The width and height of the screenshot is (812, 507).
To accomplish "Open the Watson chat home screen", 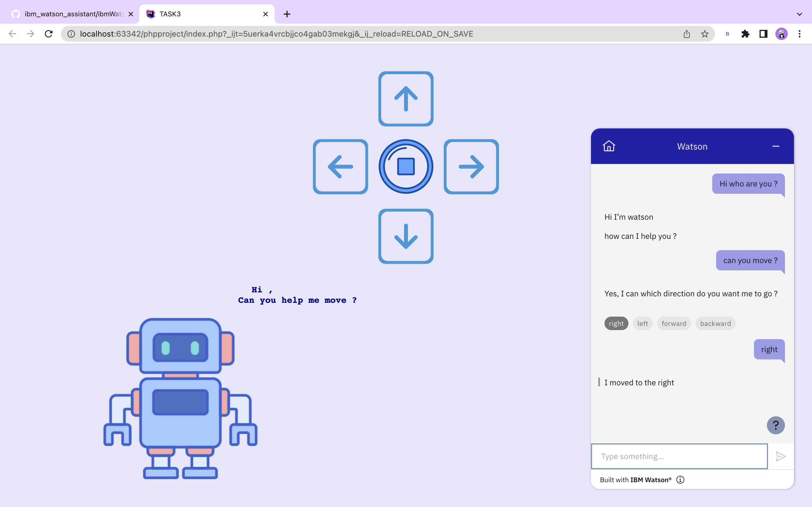I will click(608, 146).
